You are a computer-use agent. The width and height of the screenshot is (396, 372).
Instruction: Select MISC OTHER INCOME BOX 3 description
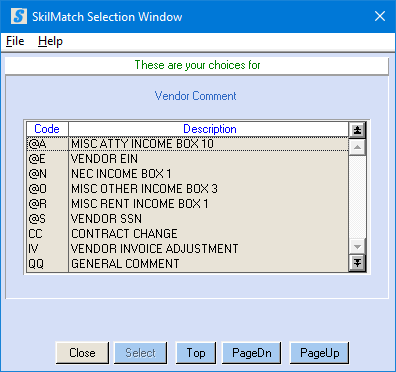[x=144, y=189]
